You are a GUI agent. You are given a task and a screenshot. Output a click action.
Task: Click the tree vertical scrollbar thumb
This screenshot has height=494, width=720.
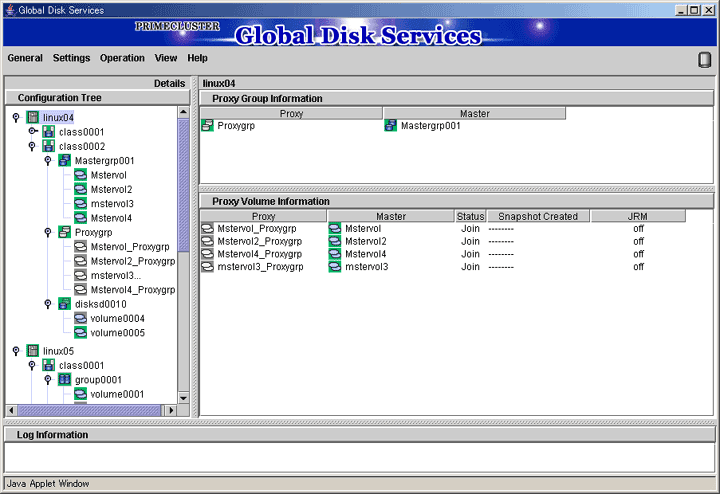183,185
